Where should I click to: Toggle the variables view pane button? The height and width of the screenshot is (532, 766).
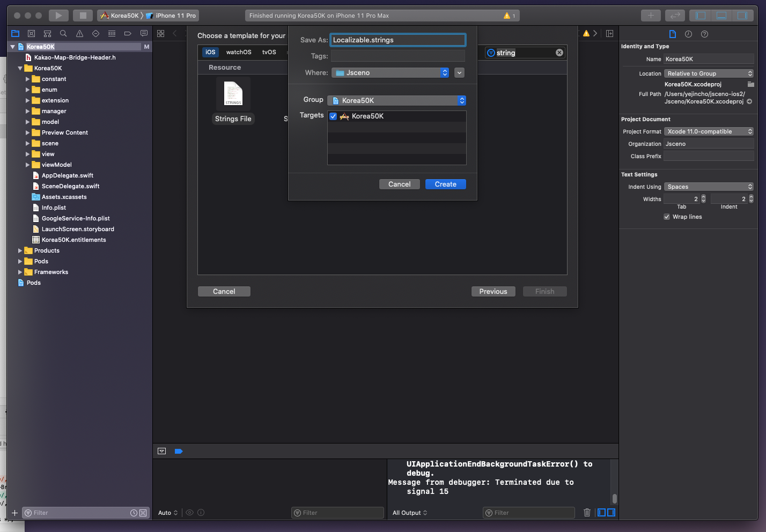point(602,513)
